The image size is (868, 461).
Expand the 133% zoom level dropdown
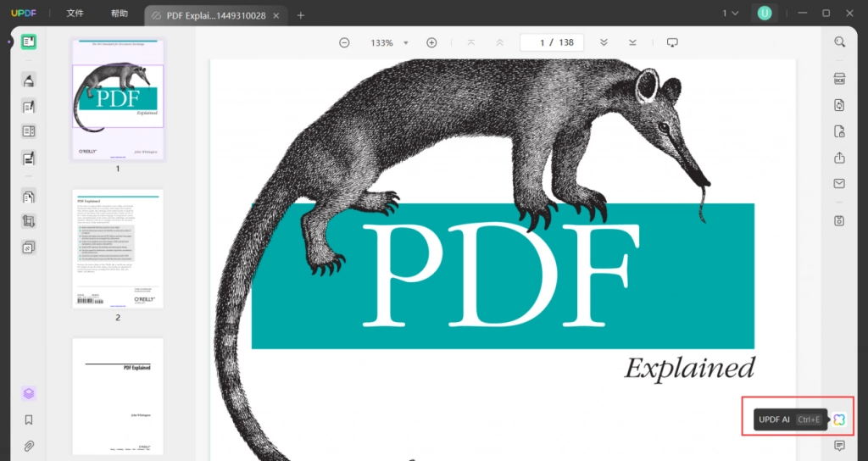click(406, 42)
